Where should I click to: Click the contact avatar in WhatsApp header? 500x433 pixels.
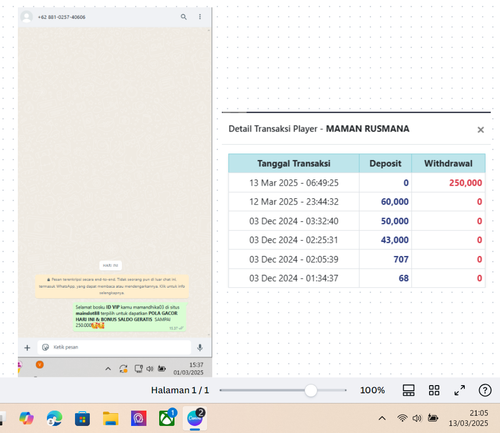tap(27, 17)
